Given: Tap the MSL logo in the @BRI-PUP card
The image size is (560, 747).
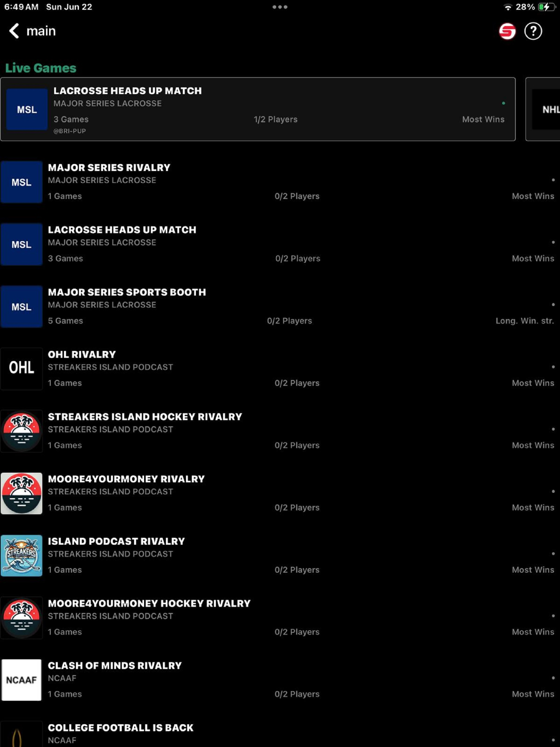Looking at the screenshot, I should coord(27,109).
